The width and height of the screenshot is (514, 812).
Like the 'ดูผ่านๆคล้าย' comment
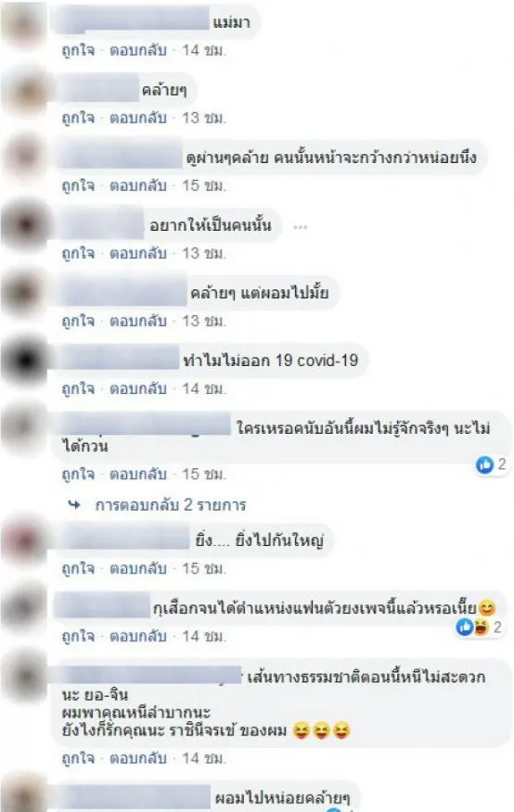pos(78,185)
